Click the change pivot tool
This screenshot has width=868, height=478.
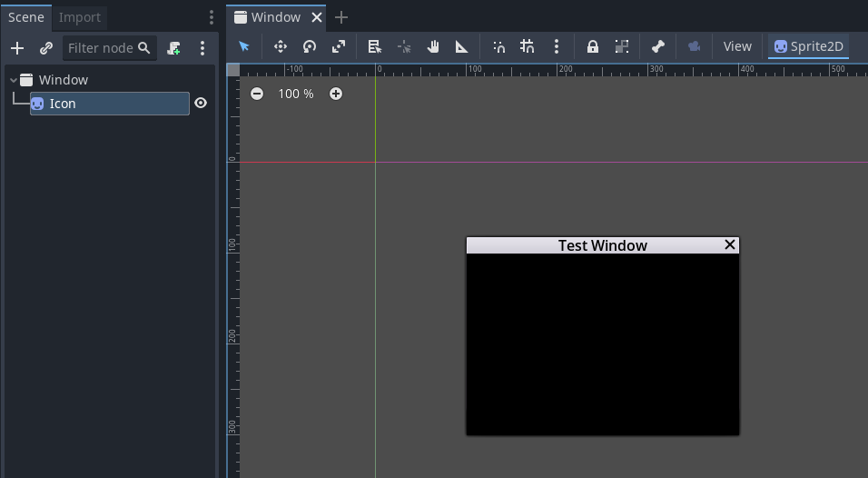click(404, 46)
